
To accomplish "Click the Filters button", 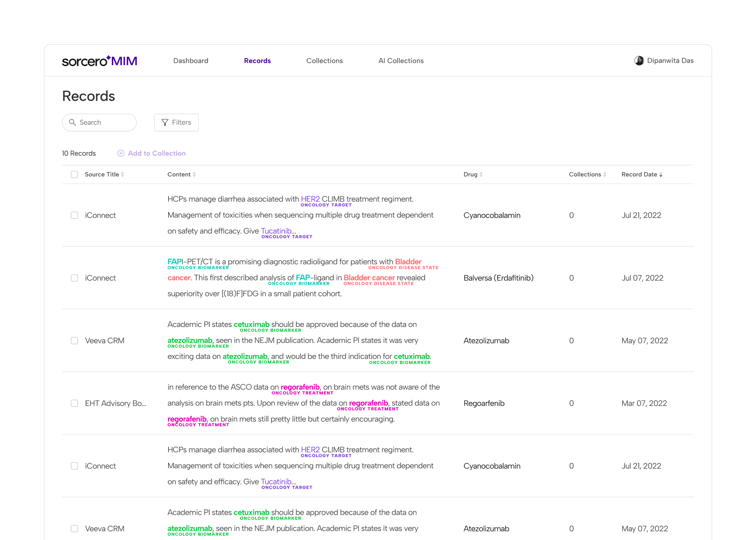I will coord(176,122).
